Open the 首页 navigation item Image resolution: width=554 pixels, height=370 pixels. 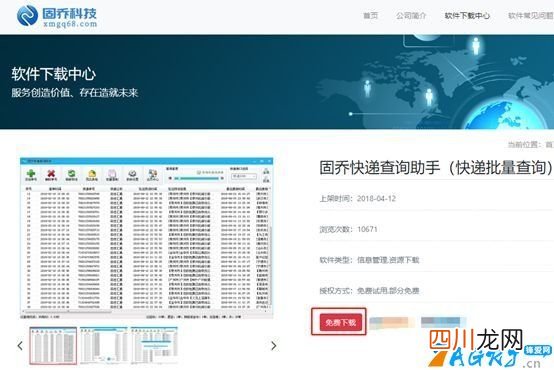point(371,16)
